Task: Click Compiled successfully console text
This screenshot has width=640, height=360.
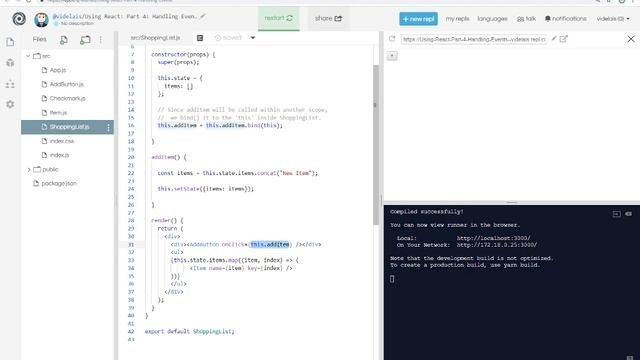Action: pyautogui.click(x=427, y=212)
